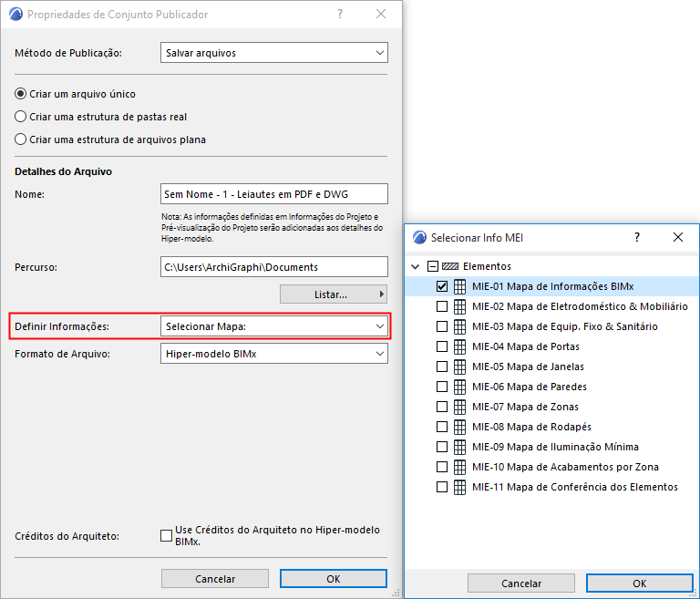
Task: Click the grid icon beside MIE-10
Action: click(459, 467)
